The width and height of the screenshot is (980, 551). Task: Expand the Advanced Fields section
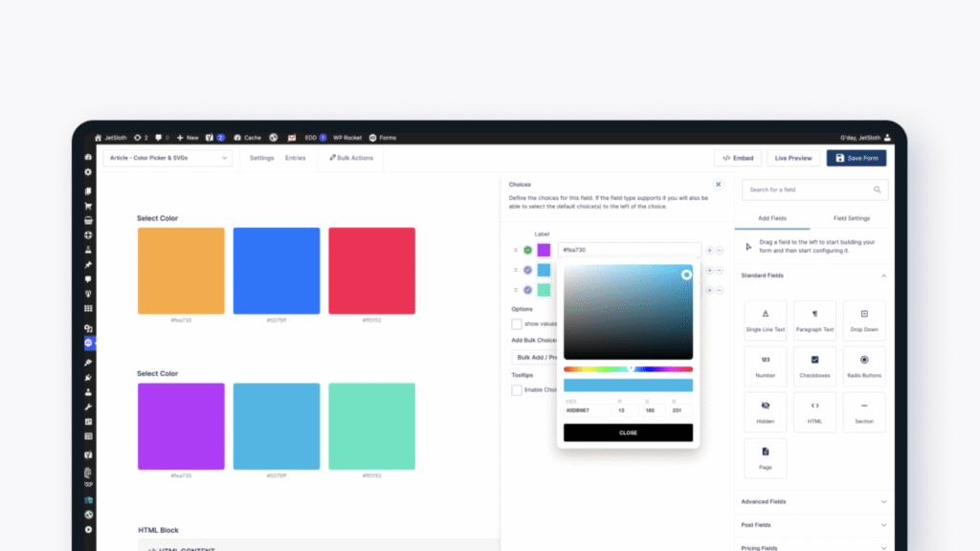813,501
